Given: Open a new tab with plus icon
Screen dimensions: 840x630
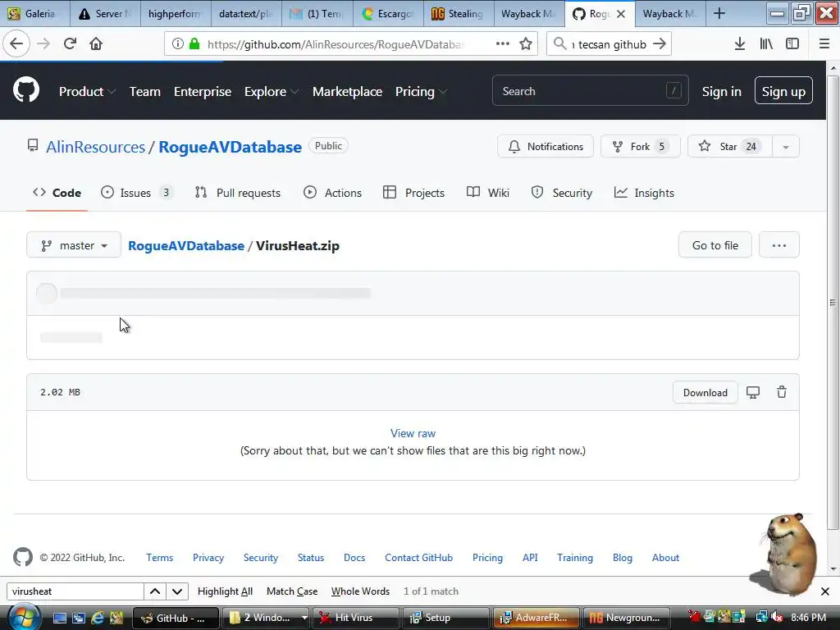Looking at the screenshot, I should (x=719, y=14).
